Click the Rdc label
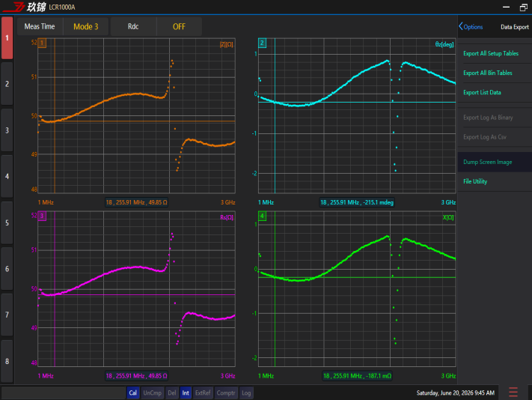The width and height of the screenshot is (532, 400). tap(133, 26)
